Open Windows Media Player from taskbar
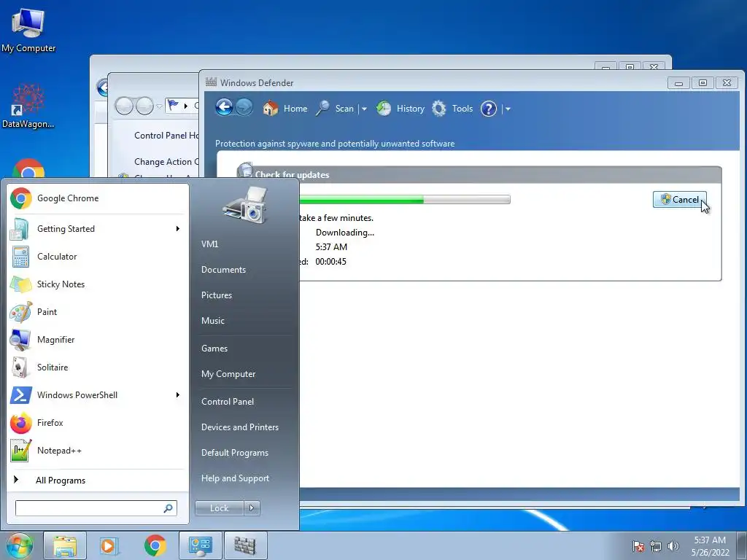The image size is (747, 560). click(109, 545)
